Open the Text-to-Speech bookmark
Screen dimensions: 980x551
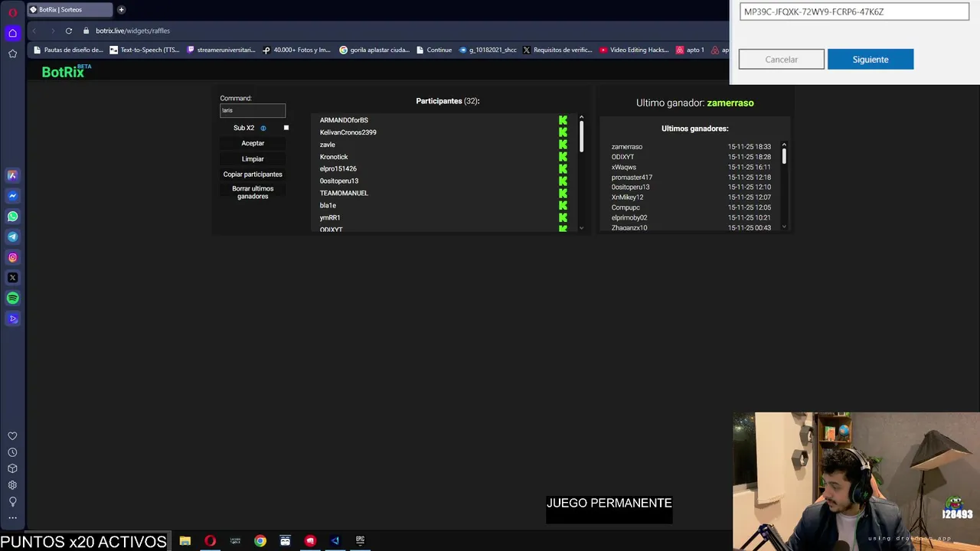click(145, 50)
